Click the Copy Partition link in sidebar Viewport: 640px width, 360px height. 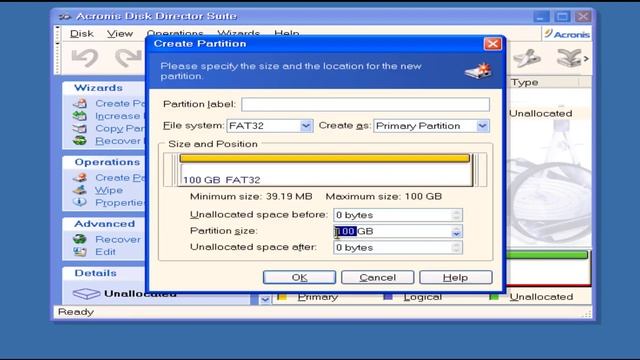120,128
